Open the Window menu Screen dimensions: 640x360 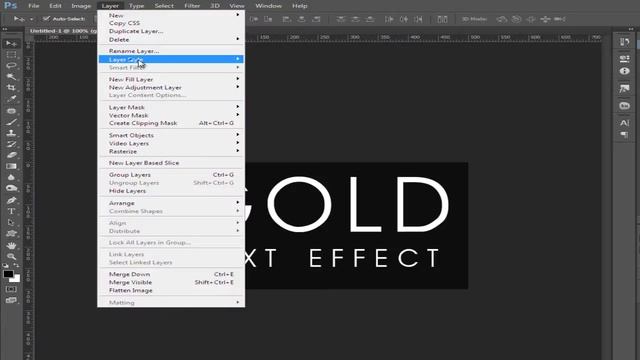[x=268, y=6]
